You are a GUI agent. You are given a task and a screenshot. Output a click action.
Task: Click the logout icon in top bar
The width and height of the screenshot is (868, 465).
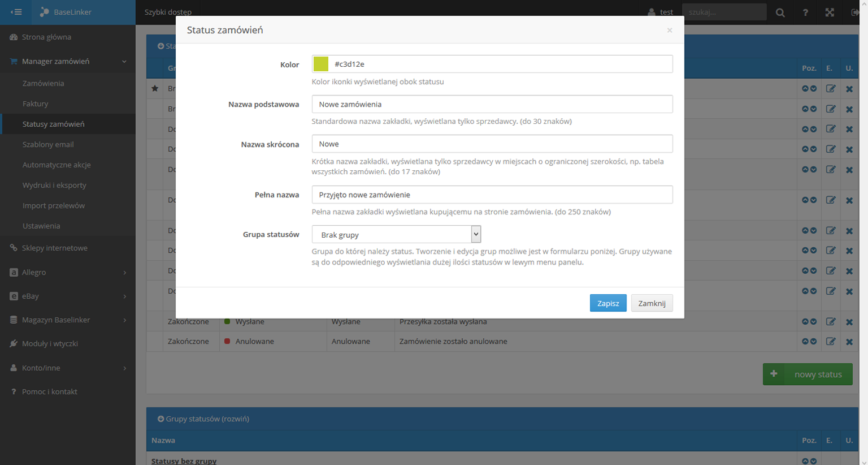coord(854,12)
